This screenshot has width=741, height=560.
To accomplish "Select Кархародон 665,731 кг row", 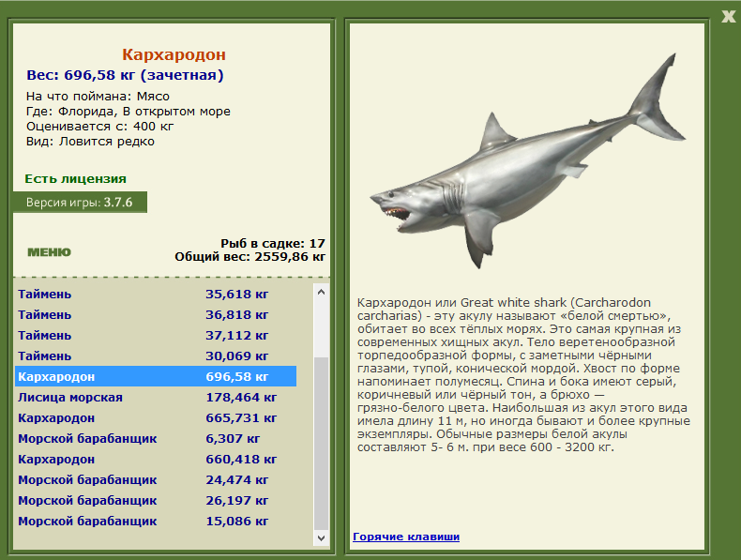I will click(x=156, y=418).
